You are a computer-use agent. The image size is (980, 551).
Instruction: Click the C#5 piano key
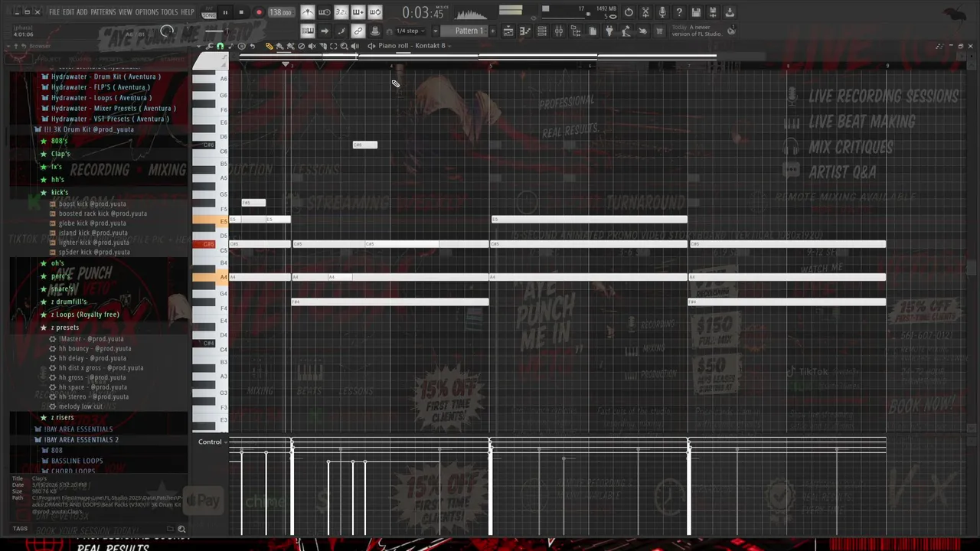tap(208, 244)
